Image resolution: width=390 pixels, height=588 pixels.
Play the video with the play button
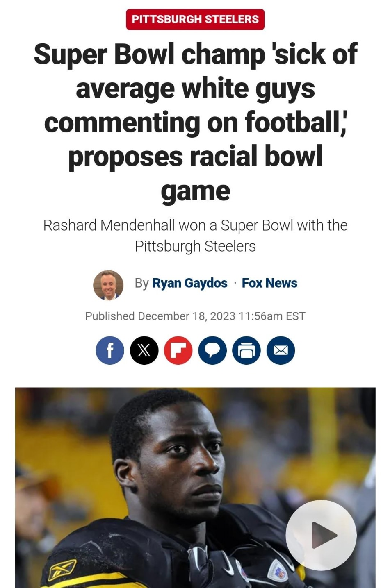click(321, 535)
